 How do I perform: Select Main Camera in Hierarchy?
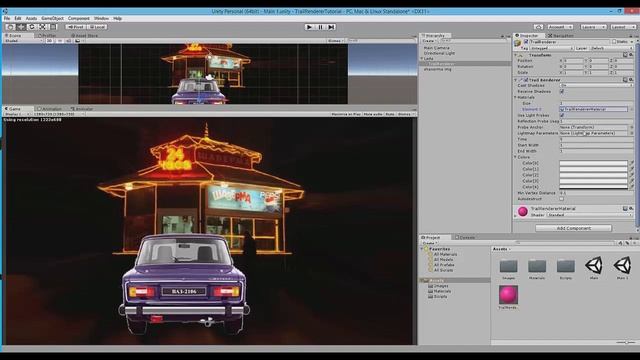436,48
